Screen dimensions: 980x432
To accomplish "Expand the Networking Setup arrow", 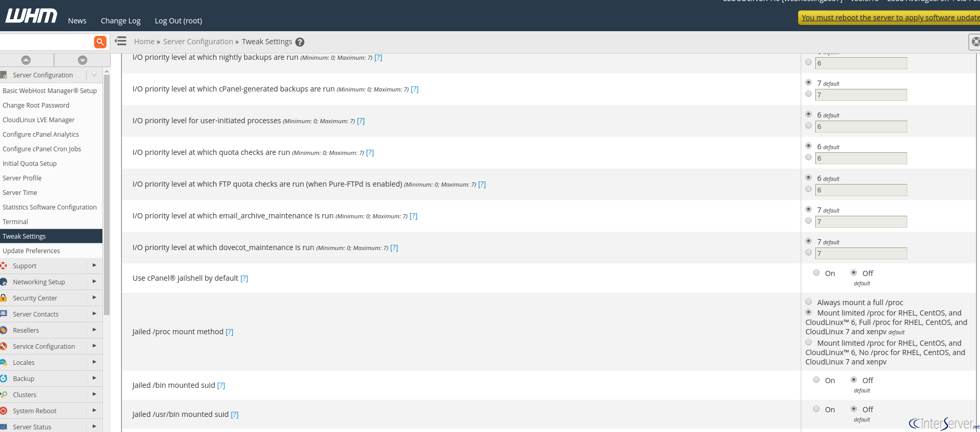I will tap(94, 282).
